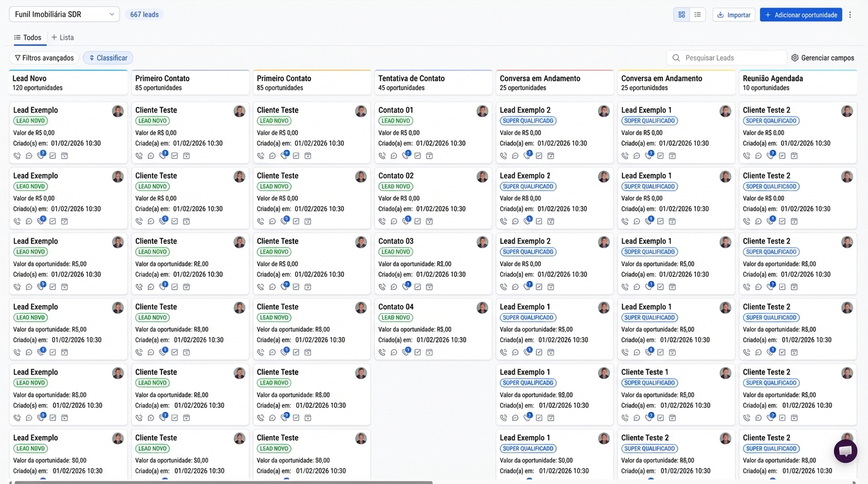This screenshot has width=868, height=484.
Task: Click the Gerenciar campos gear icon
Action: pos(795,58)
